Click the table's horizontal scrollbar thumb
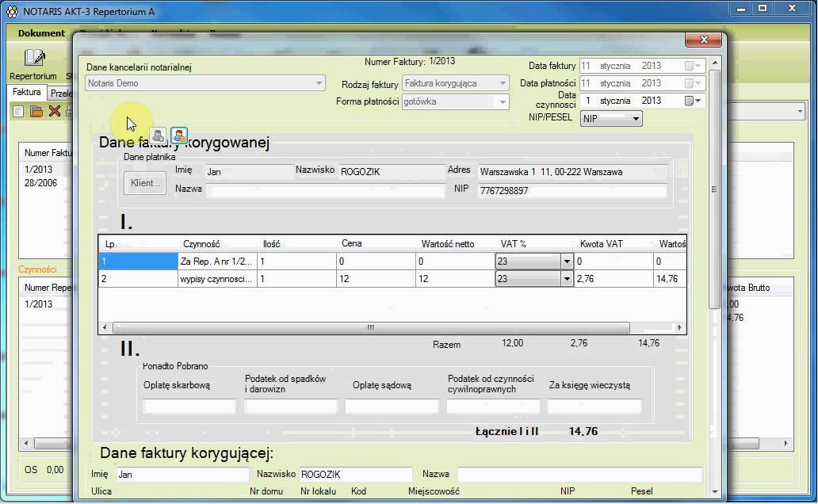Image resolution: width=818 pixels, height=504 pixels. click(x=371, y=327)
